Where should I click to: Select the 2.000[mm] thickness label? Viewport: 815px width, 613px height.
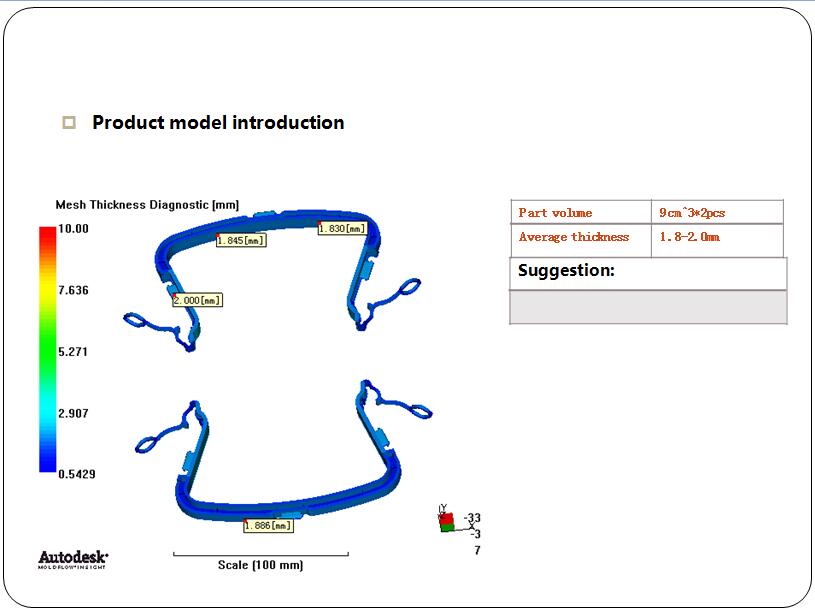pyautogui.click(x=197, y=300)
